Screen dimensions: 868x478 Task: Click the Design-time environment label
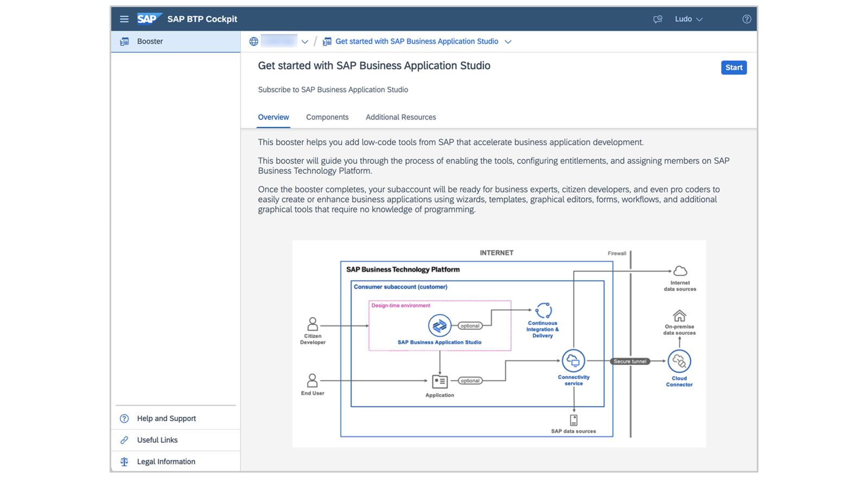[401, 306]
